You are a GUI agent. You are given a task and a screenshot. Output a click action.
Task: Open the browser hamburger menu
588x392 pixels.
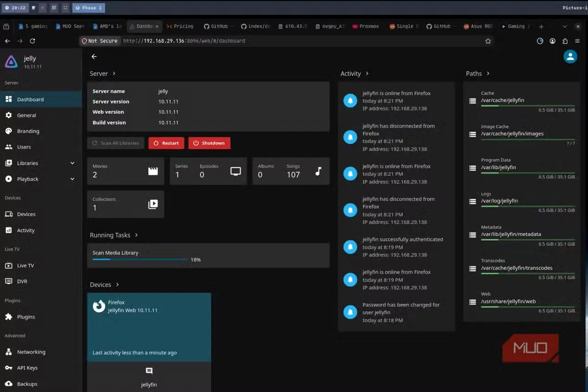pos(577,41)
